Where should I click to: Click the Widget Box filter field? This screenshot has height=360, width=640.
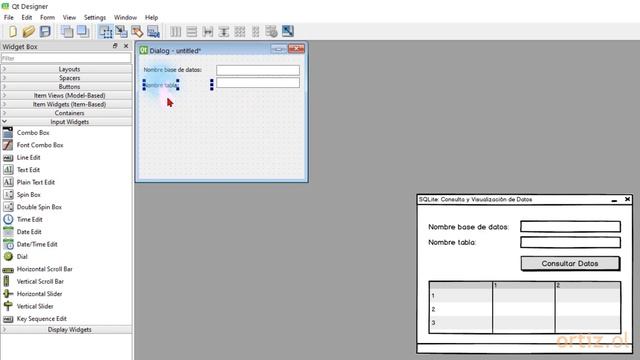[66, 58]
